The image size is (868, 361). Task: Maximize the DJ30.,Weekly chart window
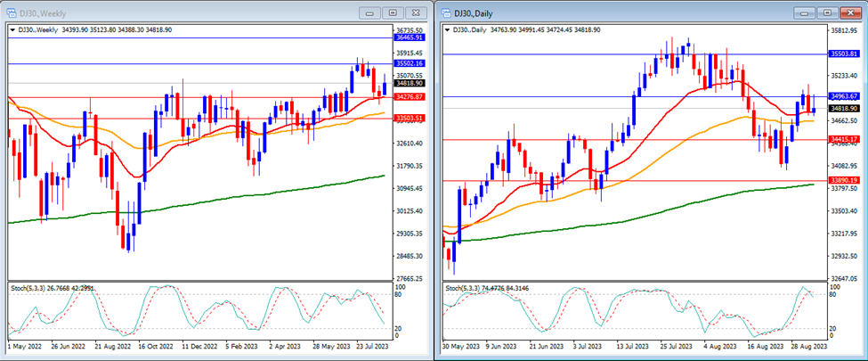coord(393,12)
